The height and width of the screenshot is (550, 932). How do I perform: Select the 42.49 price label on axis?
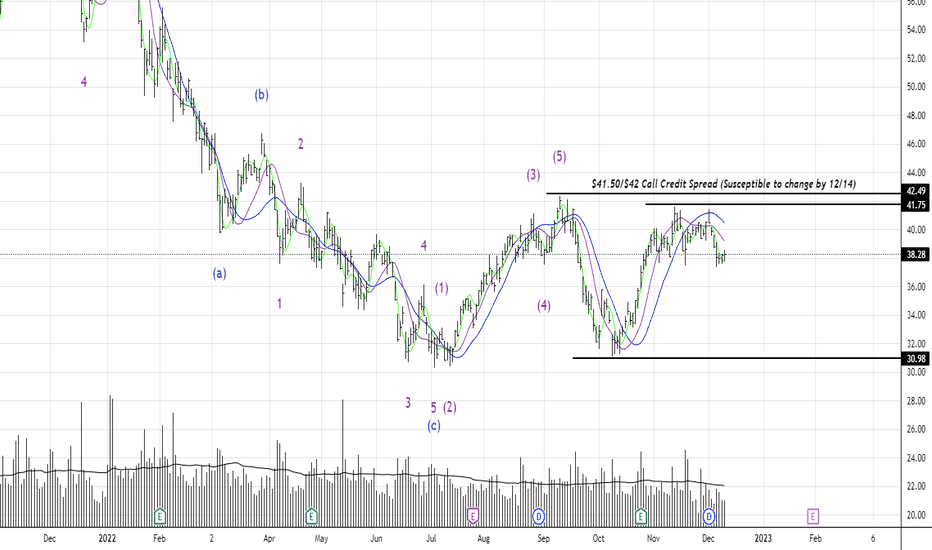tap(916, 191)
